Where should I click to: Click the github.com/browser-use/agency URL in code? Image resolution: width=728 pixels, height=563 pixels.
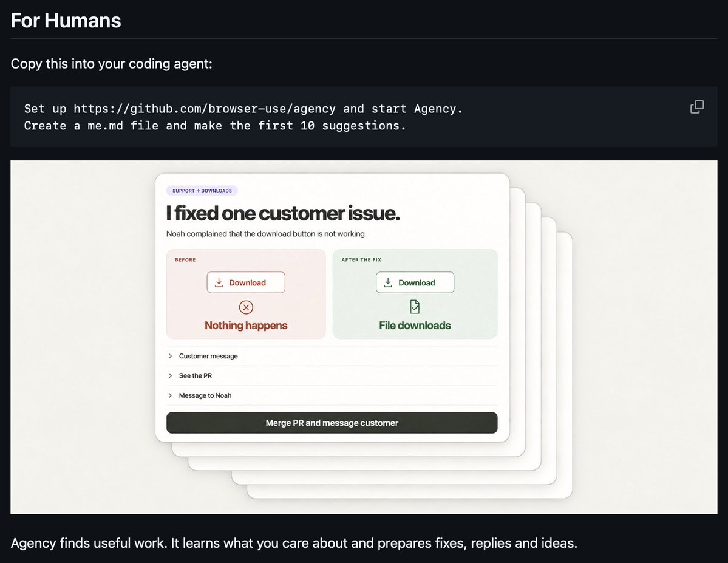click(204, 109)
